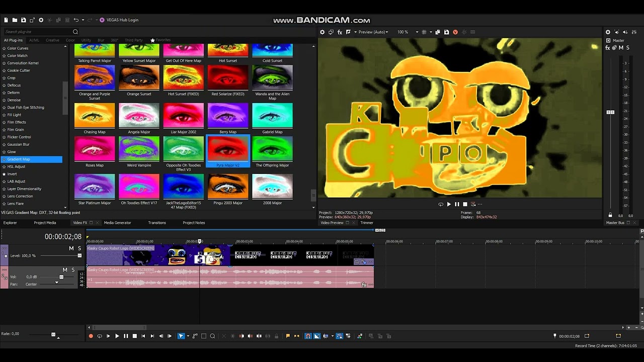
Task: Toggle the preview grid overlay
Action: (x=424, y=32)
